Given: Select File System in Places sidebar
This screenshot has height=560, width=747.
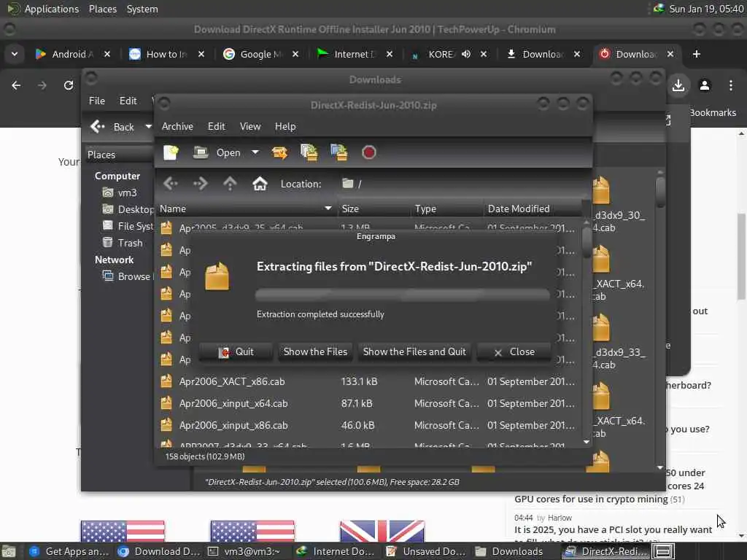Looking at the screenshot, I should click(128, 226).
